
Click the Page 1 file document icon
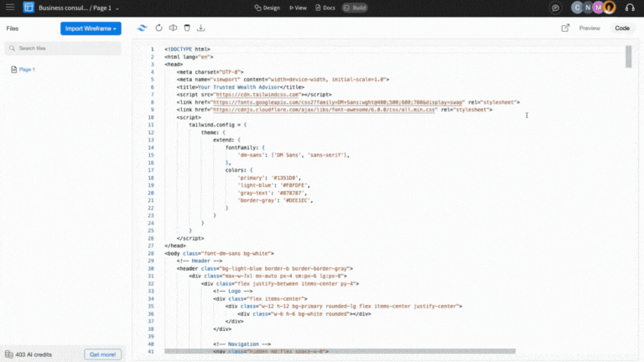coord(14,70)
